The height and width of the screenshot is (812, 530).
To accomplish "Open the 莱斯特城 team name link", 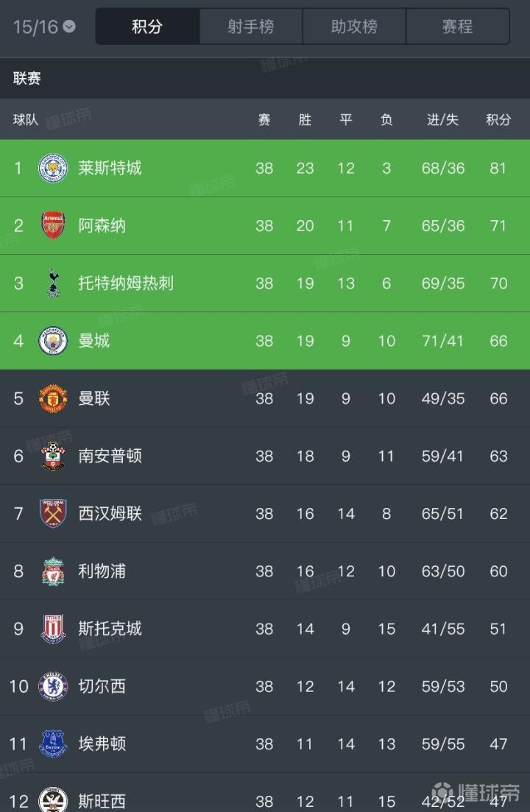I will coord(110,169).
